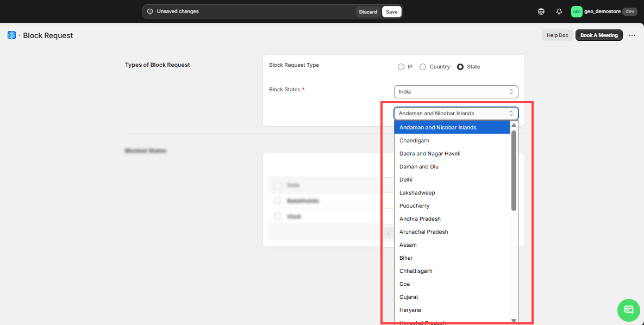Screen dimensions: 644x325
Task: Click the store sidekick icon in top bar
Action: (x=541, y=11)
